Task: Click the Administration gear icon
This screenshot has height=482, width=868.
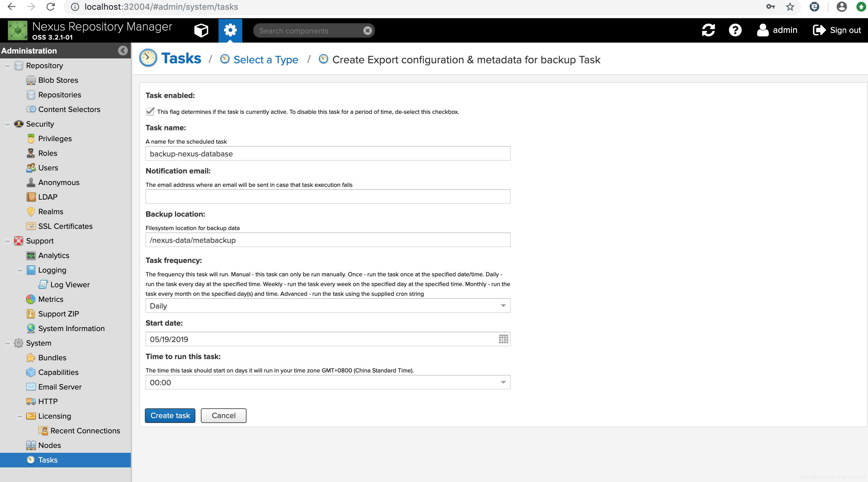Action: pyautogui.click(x=230, y=30)
